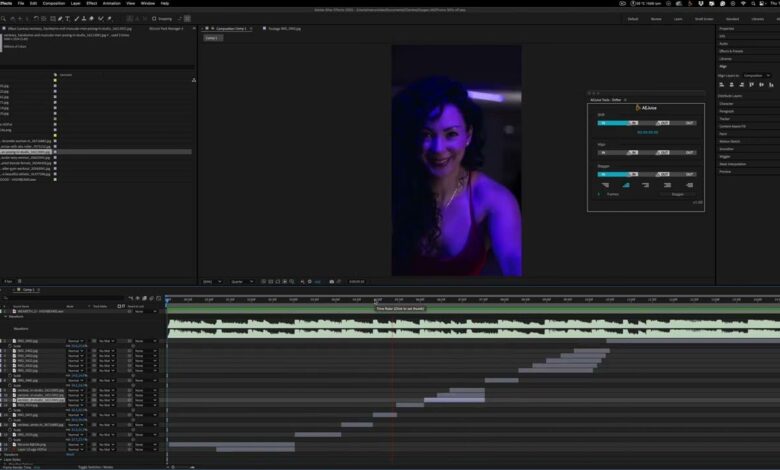Click the Stagger button in AEJuice panel

678,194
